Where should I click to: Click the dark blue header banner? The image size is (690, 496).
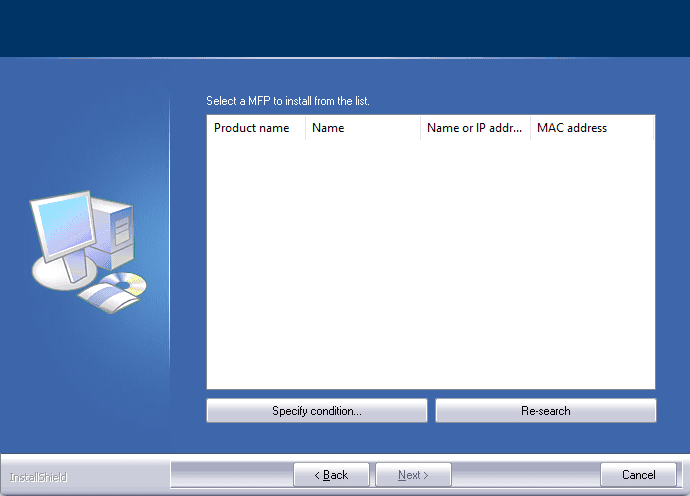(345, 28)
